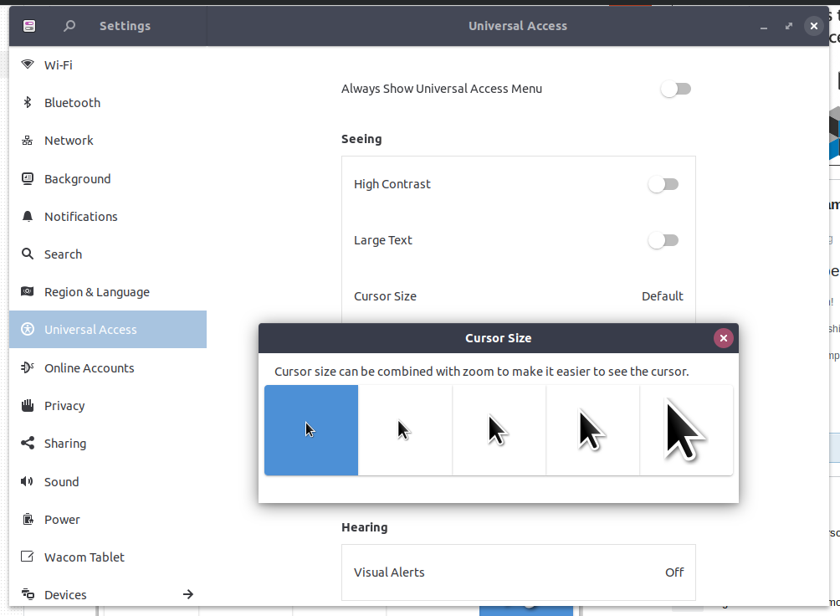Click the search magnifier icon in header
This screenshot has height=616, width=840.
69,26
